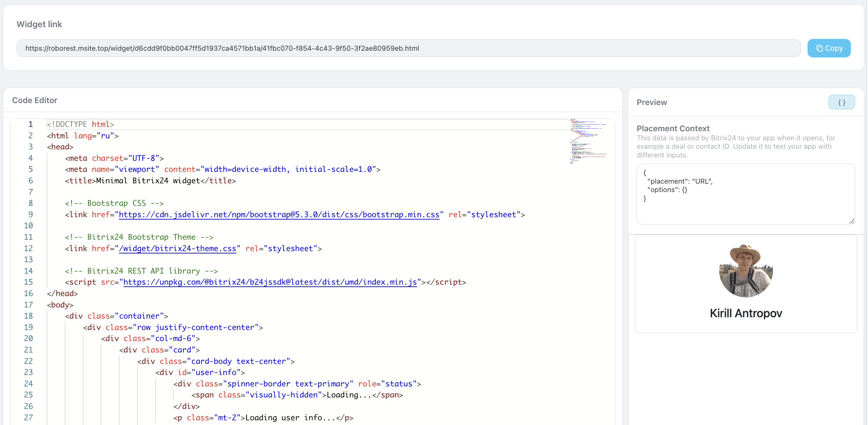Screen dimensions: 868x425
Task: Open the /widget/bitrix24-theme.css link
Action: point(177,248)
